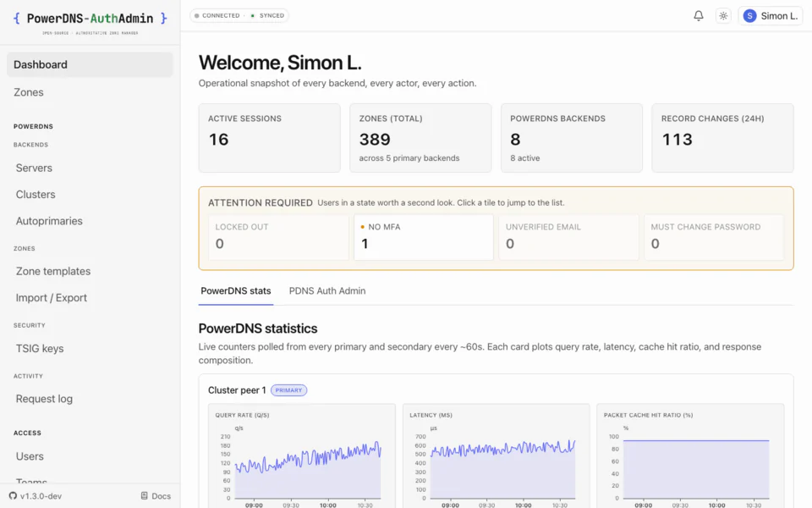Click the Zones (Total) card
The width and height of the screenshot is (812, 508).
420,138
